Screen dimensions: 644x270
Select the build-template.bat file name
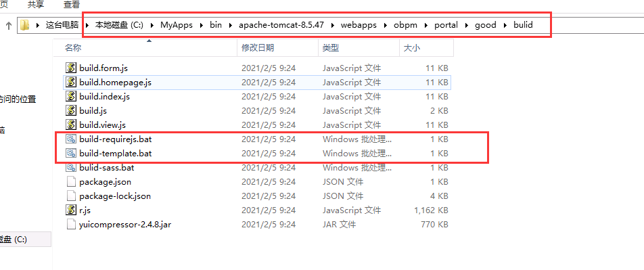116,154
